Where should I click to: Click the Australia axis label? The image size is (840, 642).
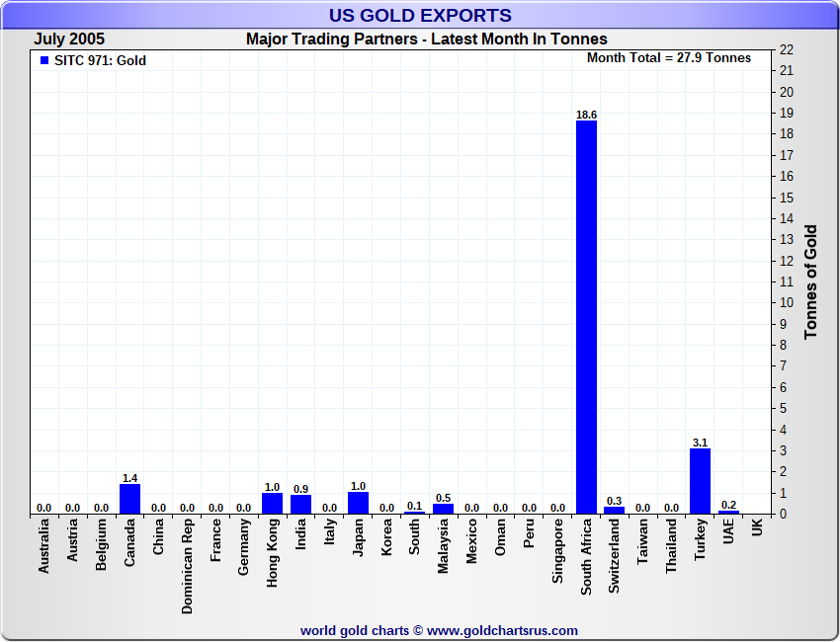(43, 546)
